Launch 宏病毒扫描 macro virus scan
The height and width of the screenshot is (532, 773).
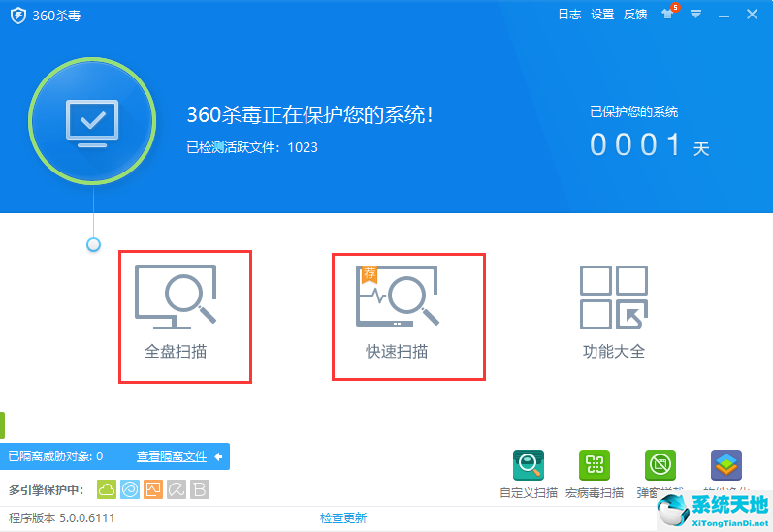coord(594,464)
